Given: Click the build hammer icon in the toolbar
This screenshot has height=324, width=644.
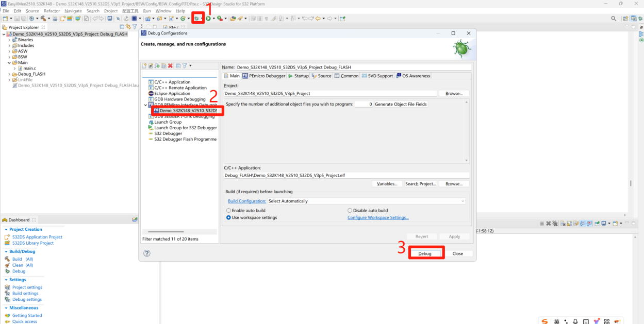Looking at the screenshot, I should click(x=43, y=19).
